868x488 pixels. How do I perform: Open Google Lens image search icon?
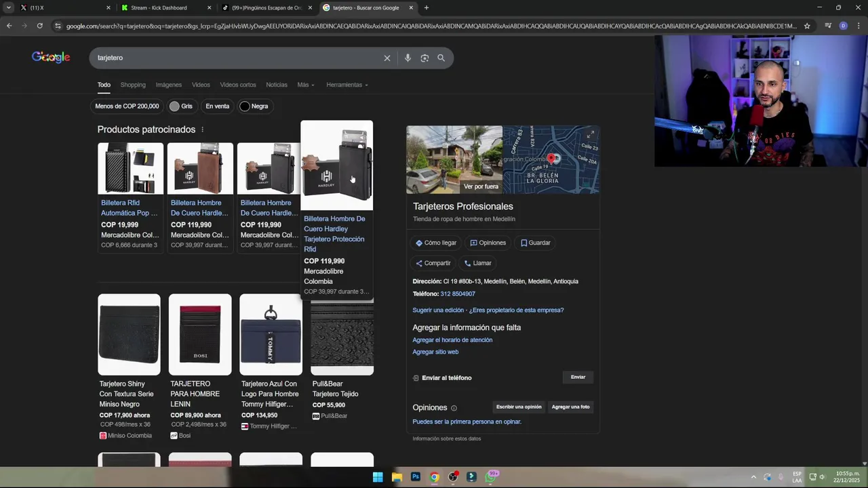pyautogui.click(x=425, y=58)
